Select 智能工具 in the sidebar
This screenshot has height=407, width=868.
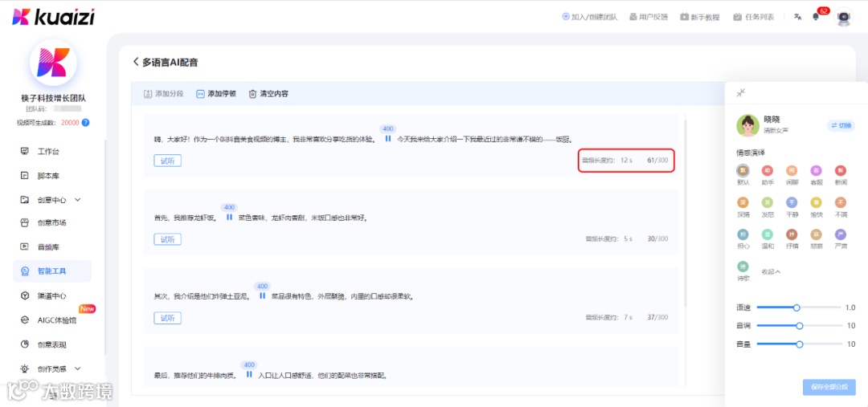(52, 271)
